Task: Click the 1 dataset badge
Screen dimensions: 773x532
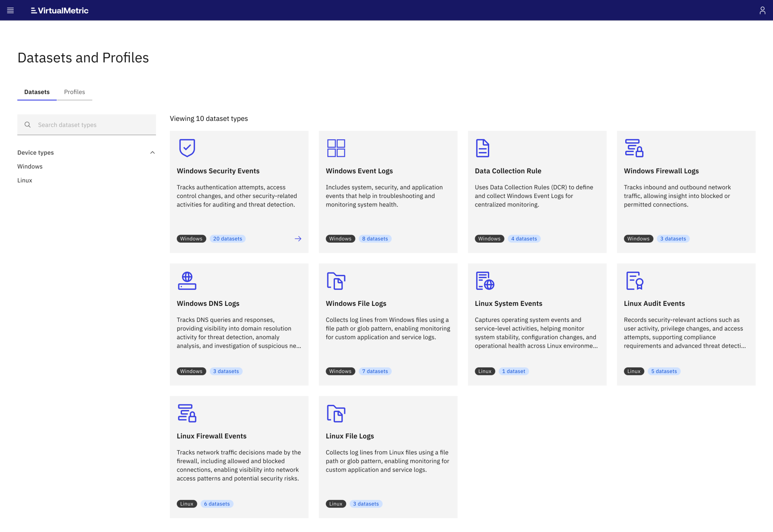Action: point(513,371)
